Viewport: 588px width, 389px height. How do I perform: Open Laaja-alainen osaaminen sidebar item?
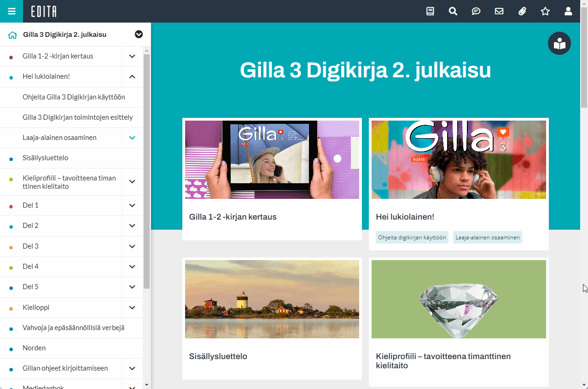pos(59,138)
